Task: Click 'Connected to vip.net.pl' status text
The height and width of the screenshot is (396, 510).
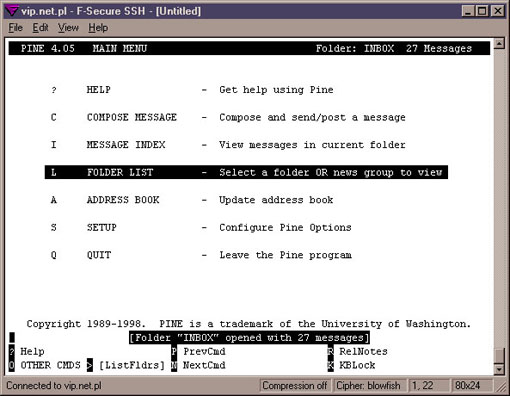Action: (x=54, y=386)
